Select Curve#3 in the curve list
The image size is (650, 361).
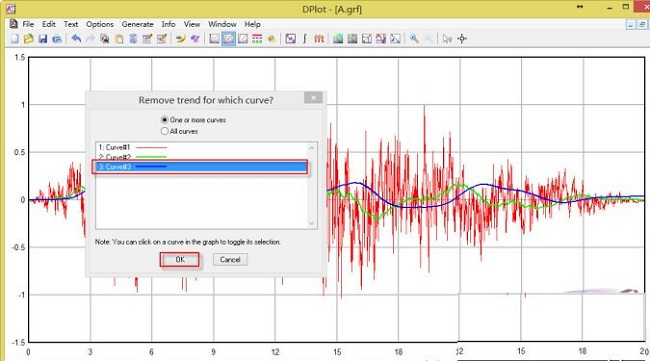tap(201, 167)
